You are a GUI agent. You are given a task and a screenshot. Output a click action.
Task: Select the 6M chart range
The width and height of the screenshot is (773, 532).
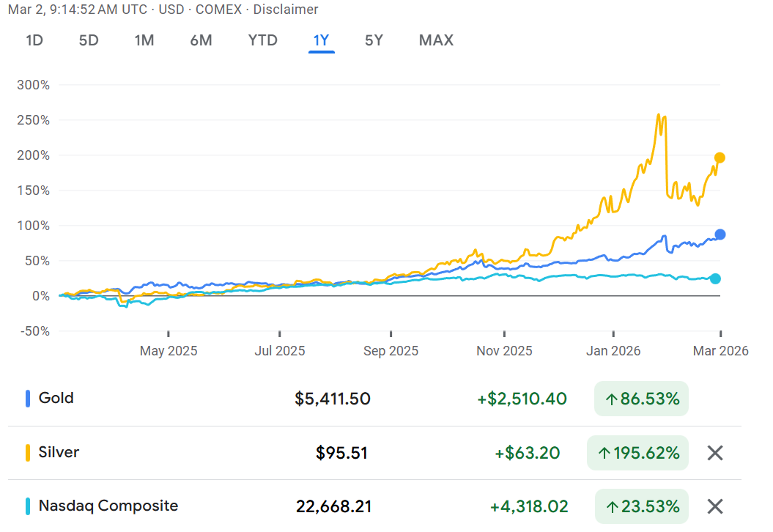click(201, 40)
